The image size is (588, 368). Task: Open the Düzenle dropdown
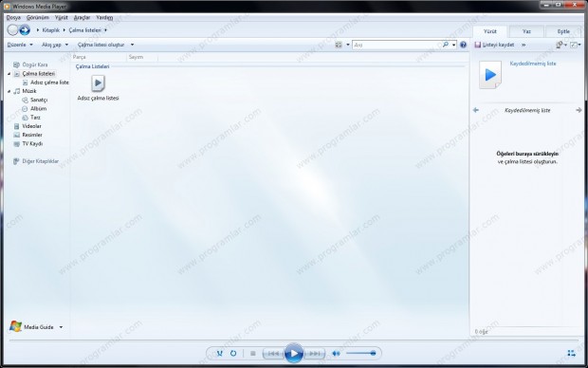tap(20, 45)
